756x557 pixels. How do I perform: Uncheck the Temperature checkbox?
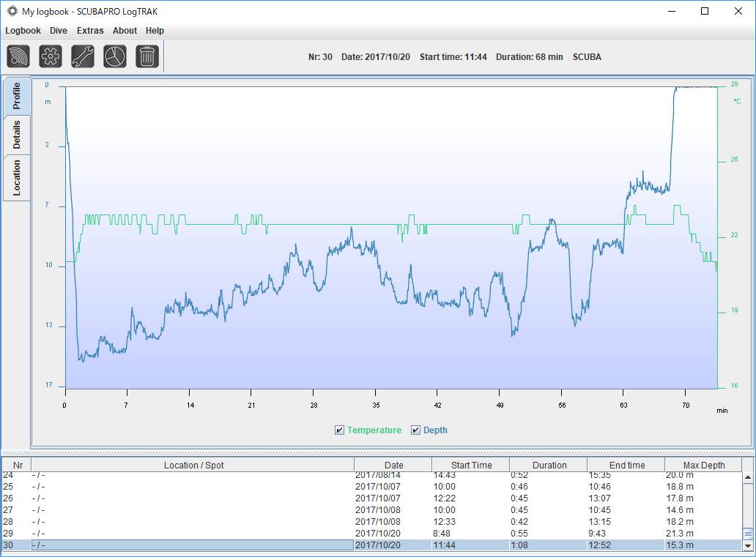(x=339, y=430)
